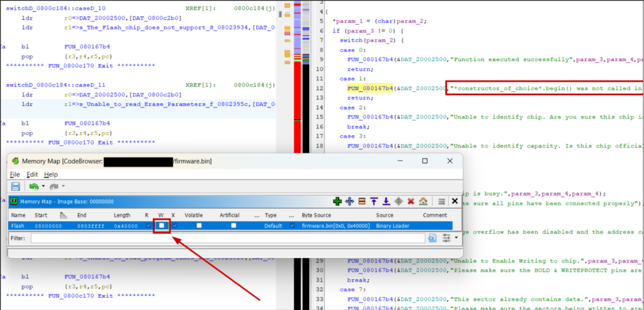Open the undo history dropdown arrow
The height and width of the screenshot is (310, 644).
coord(42,187)
